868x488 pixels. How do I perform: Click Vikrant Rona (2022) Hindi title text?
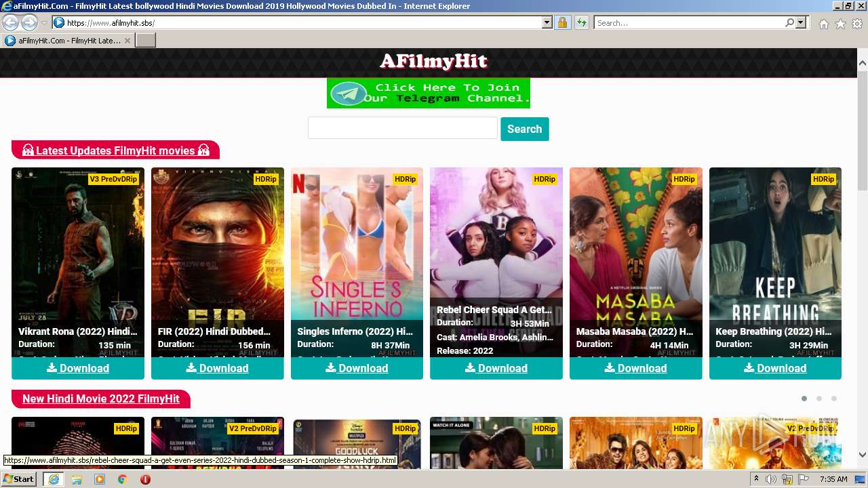pos(78,331)
